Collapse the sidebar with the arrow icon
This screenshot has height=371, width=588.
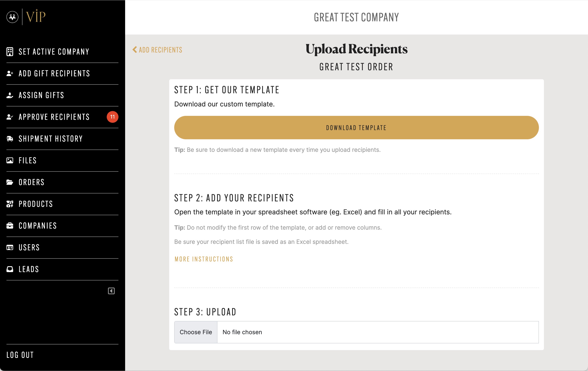(x=111, y=291)
